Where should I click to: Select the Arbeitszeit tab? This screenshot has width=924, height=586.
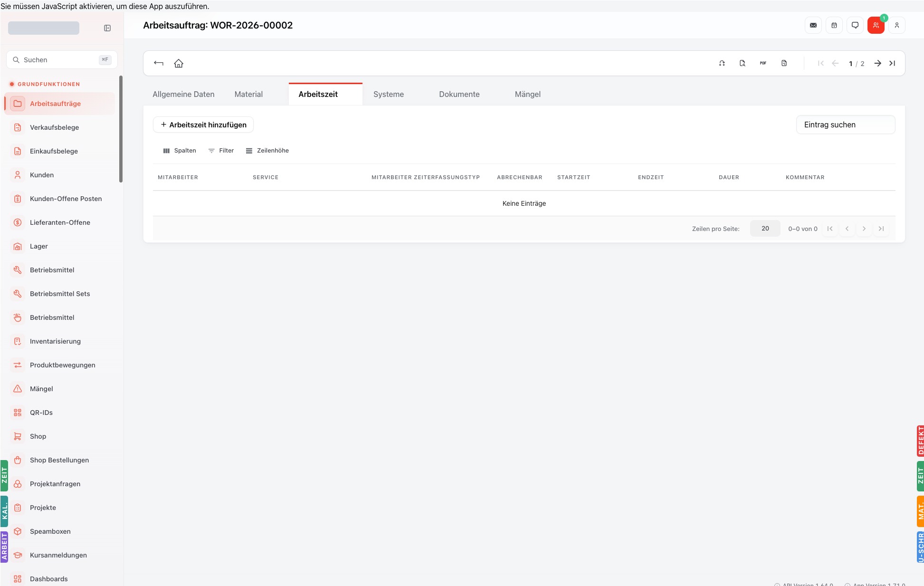(325, 94)
